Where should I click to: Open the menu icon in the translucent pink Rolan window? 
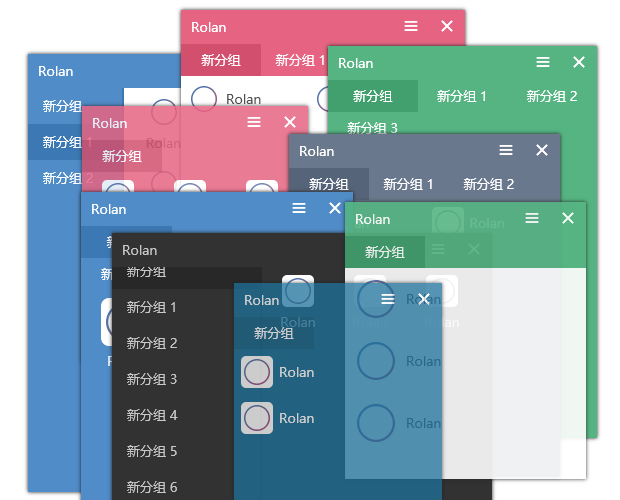click(x=254, y=122)
